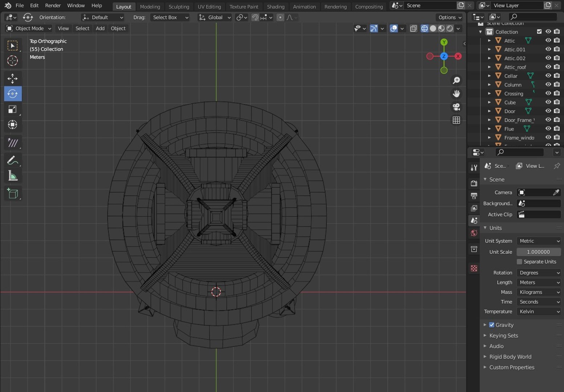Click the Add menu button in viewport header
The image size is (564, 392).
100,28
